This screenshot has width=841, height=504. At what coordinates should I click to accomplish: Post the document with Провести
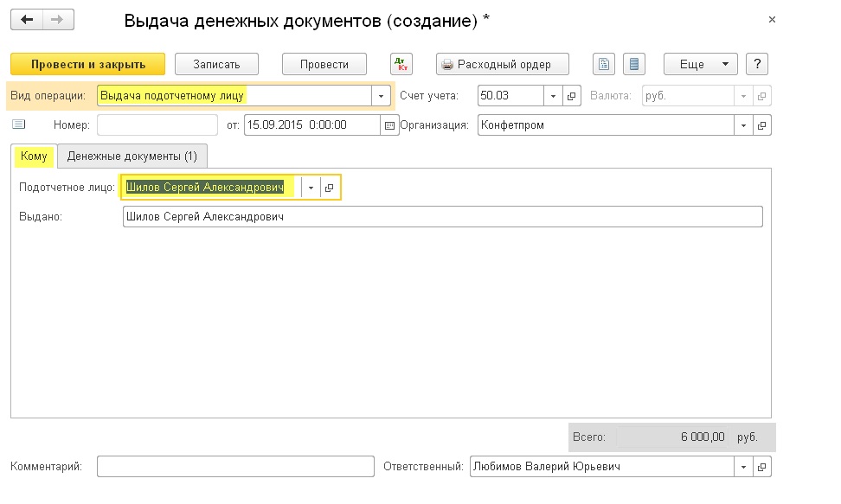(x=324, y=64)
